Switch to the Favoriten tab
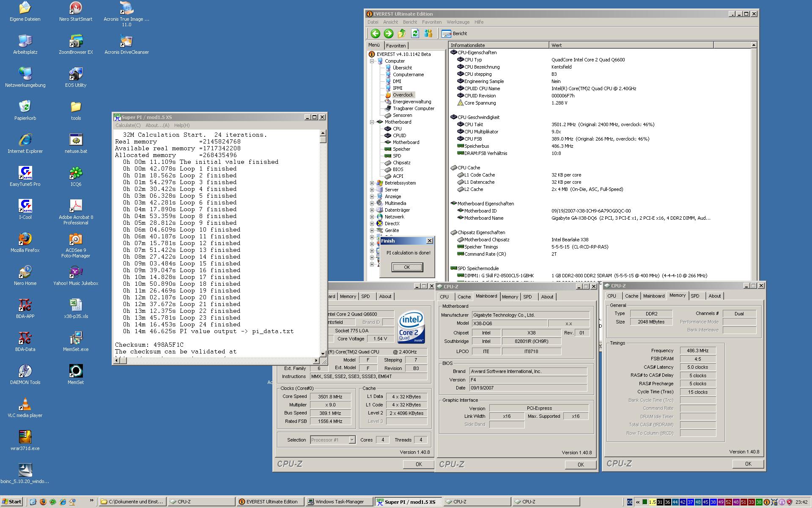812x508 pixels. point(396,46)
